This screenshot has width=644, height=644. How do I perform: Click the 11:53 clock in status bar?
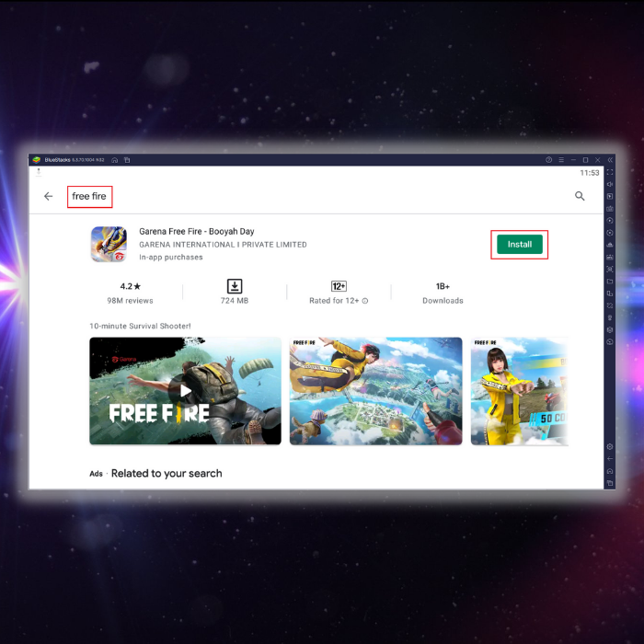click(590, 173)
